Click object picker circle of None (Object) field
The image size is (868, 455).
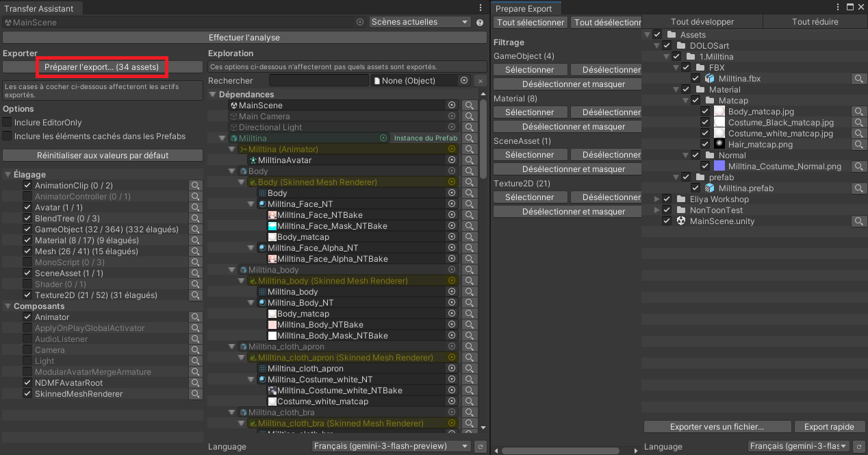click(x=464, y=81)
